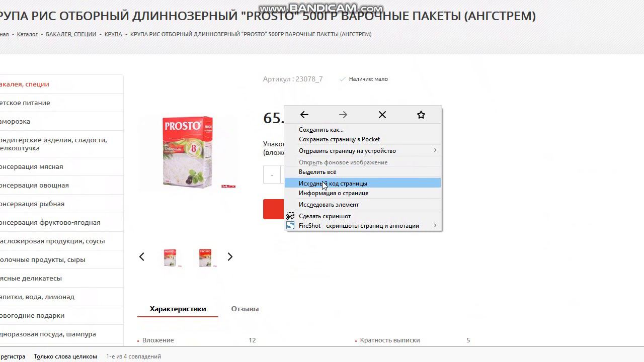Click 'Кратность выписки' characteristic label
This screenshot has width=644, height=362.
[x=390, y=340]
